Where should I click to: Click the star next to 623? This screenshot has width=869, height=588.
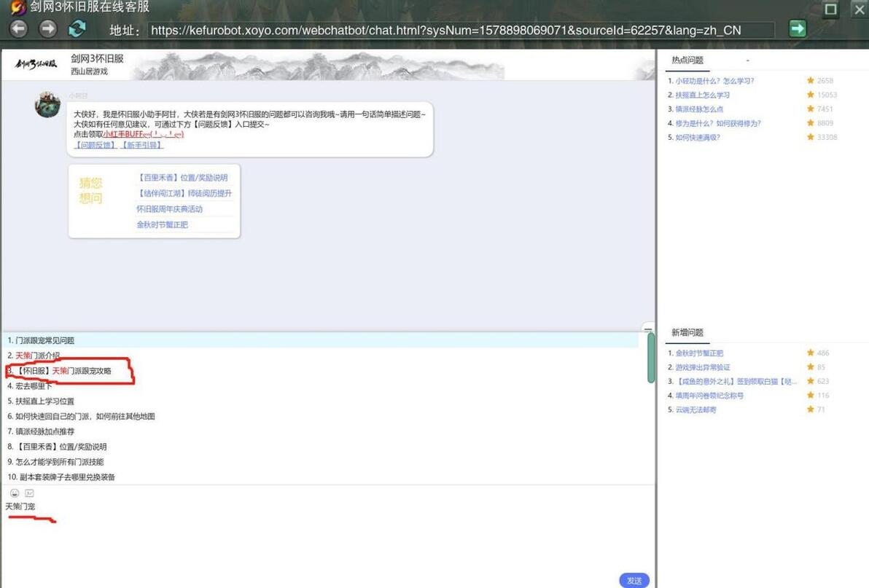pyautogui.click(x=810, y=381)
